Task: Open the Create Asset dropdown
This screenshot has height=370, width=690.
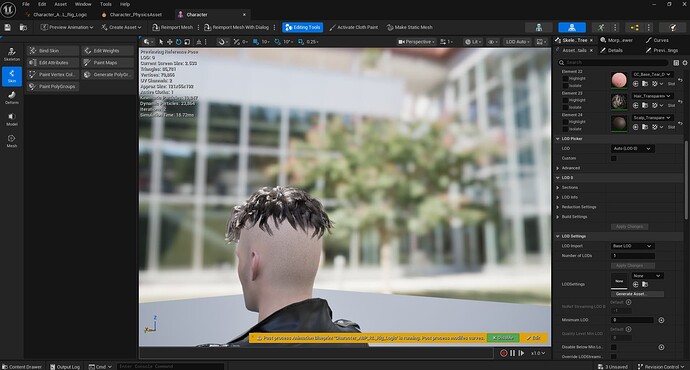Action: click(x=121, y=27)
